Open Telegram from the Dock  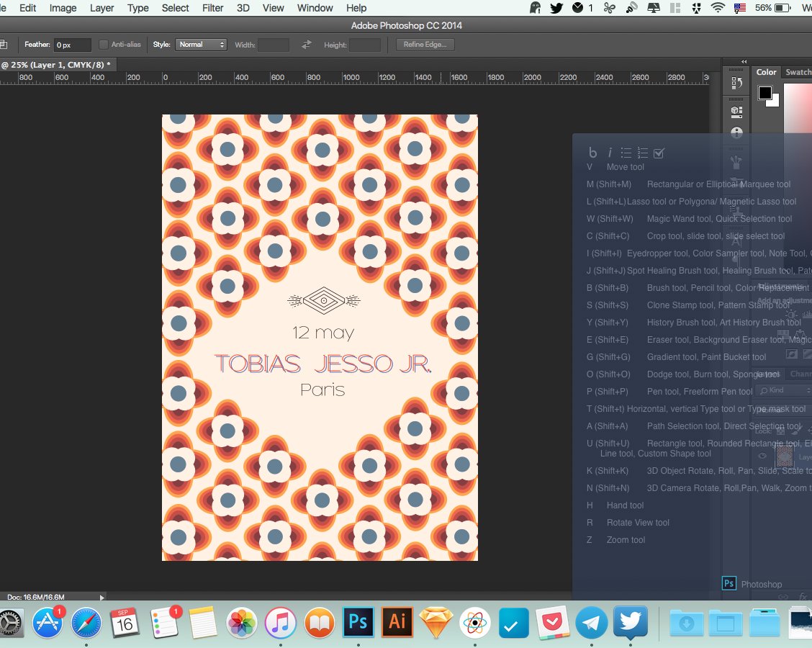pyautogui.click(x=591, y=623)
